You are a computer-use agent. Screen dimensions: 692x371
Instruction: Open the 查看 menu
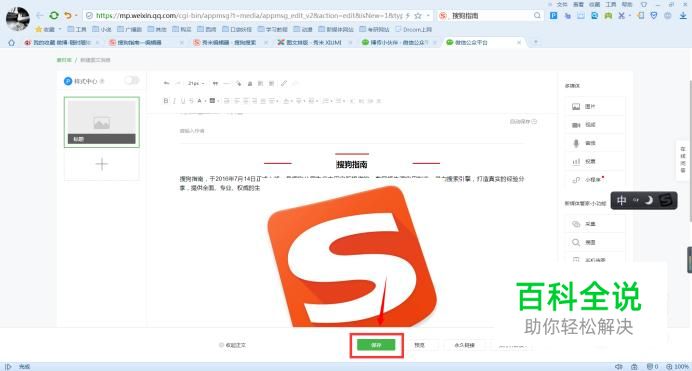578,4
